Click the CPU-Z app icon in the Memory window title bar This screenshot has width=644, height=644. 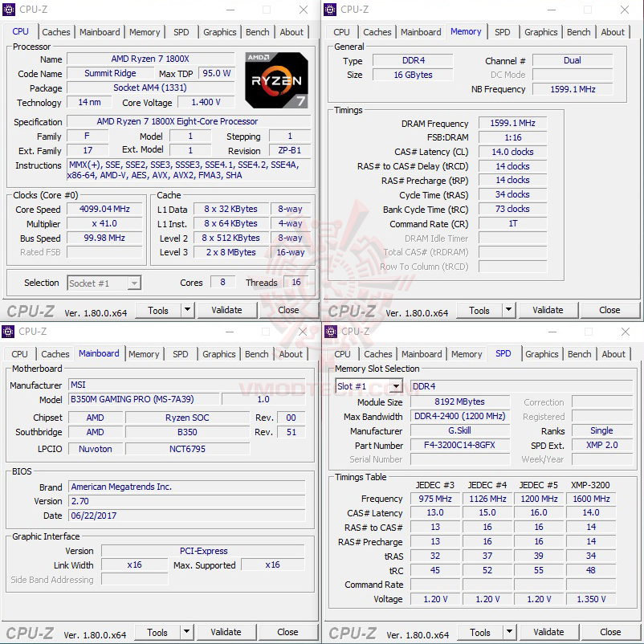point(330,9)
